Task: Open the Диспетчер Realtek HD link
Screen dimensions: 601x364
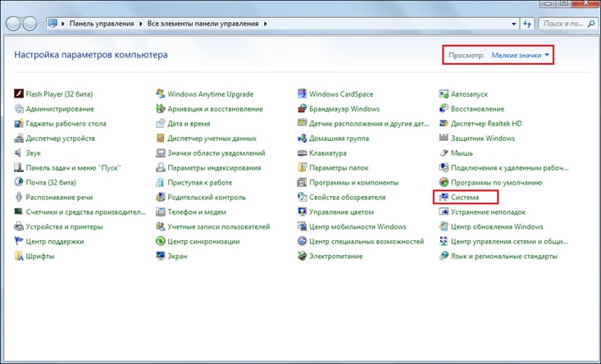Action: point(486,123)
